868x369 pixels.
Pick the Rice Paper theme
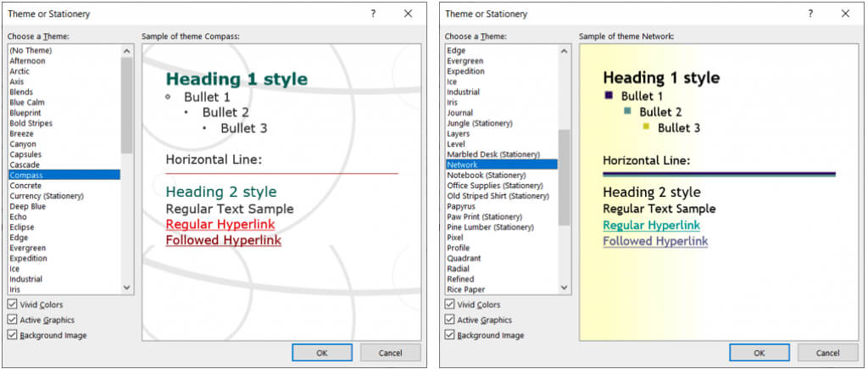(x=465, y=289)
